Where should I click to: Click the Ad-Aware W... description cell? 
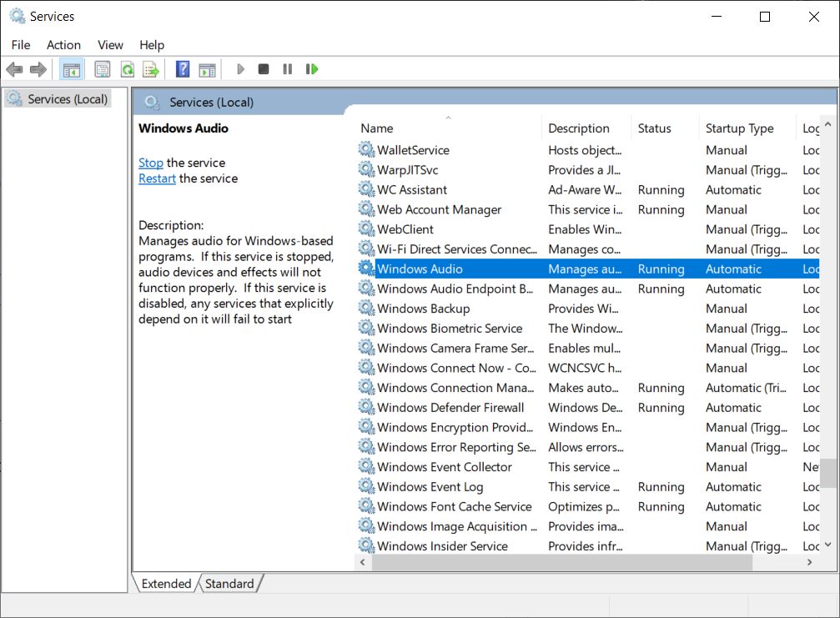(585, 189)
